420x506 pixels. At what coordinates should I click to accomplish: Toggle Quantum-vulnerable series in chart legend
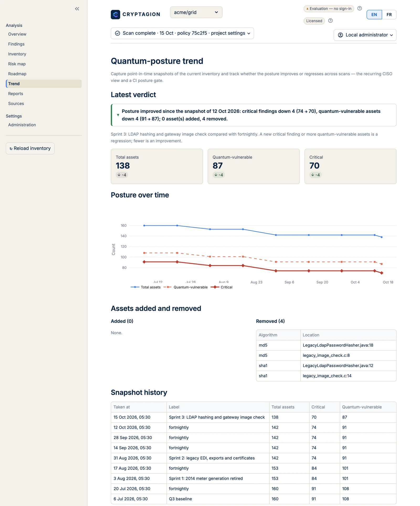click(186, 287)
